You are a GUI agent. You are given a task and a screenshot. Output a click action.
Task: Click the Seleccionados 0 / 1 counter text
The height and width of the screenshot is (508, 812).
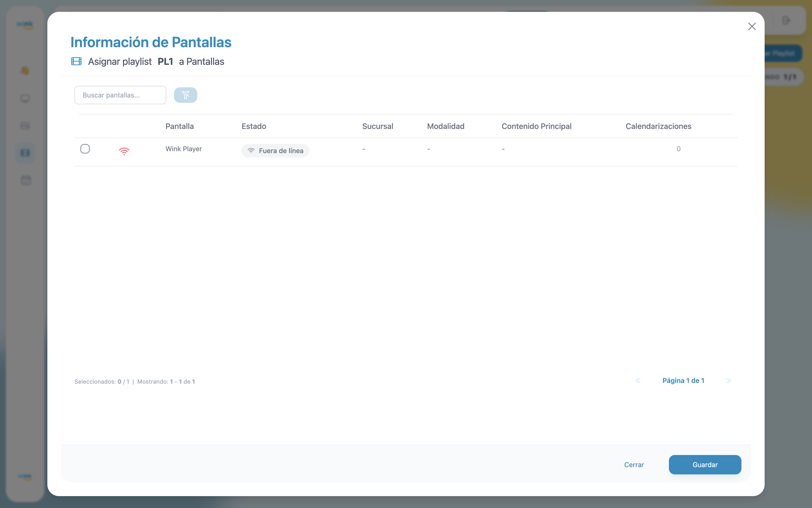click(x=102, y=382)
